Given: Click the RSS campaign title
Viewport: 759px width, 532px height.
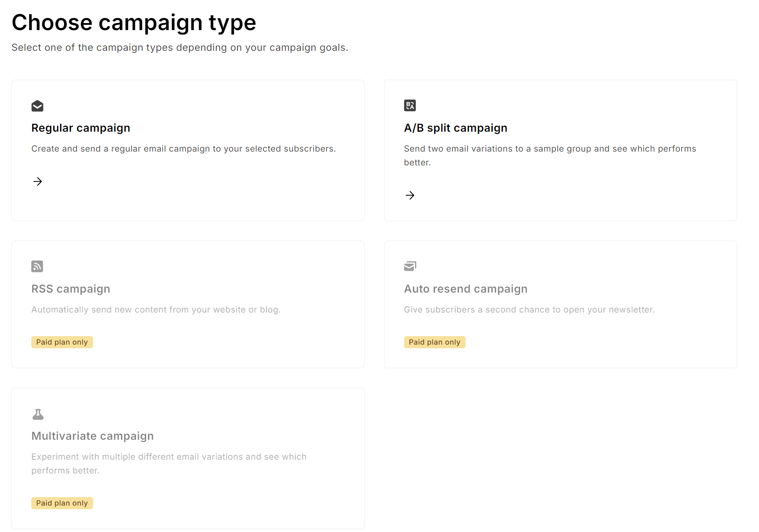Looking at the screenshot, I should coord(71,289).
